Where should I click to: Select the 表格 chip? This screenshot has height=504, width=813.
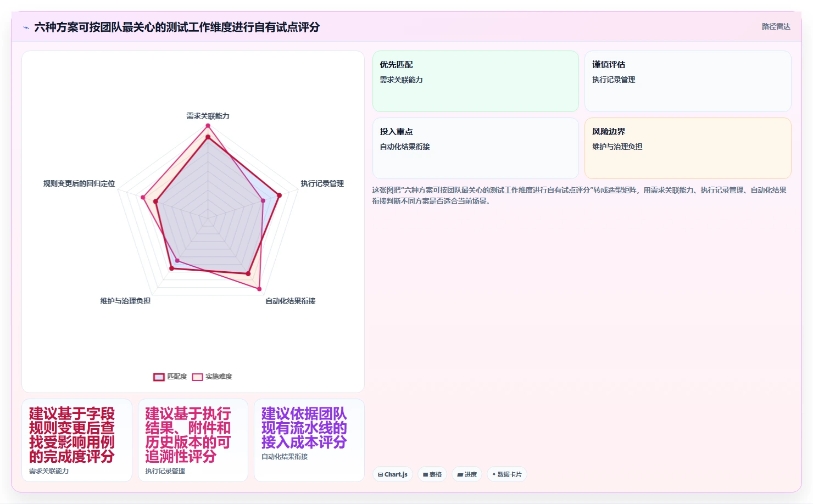click(x=432, y=474)
